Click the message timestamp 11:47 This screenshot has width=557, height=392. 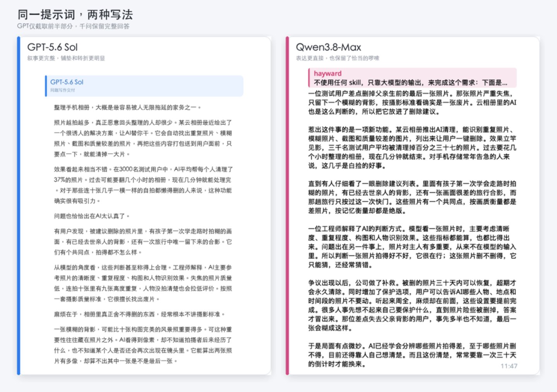point(509,366)
